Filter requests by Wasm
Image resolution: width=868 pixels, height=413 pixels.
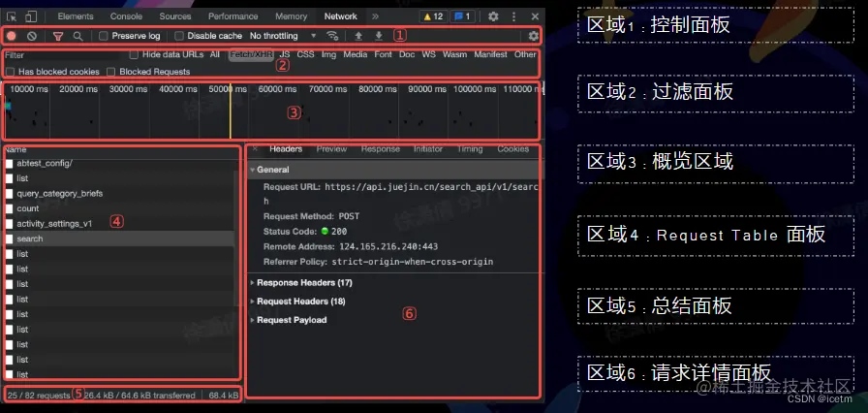click(x=455, y=55)
